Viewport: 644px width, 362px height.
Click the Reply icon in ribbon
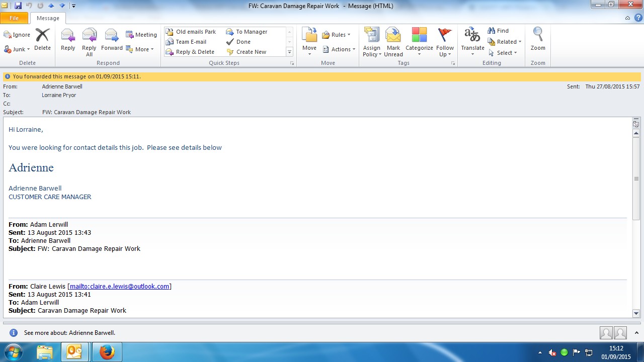[x=68, y=40]
